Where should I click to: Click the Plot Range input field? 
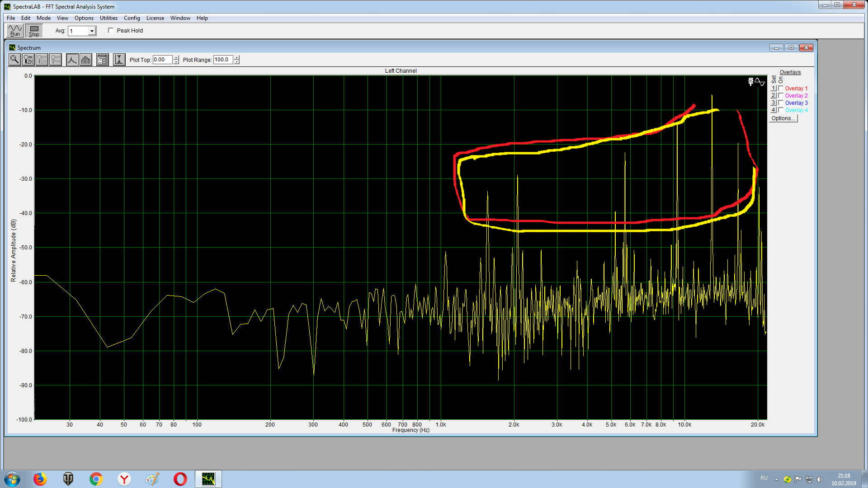[223, 60]
